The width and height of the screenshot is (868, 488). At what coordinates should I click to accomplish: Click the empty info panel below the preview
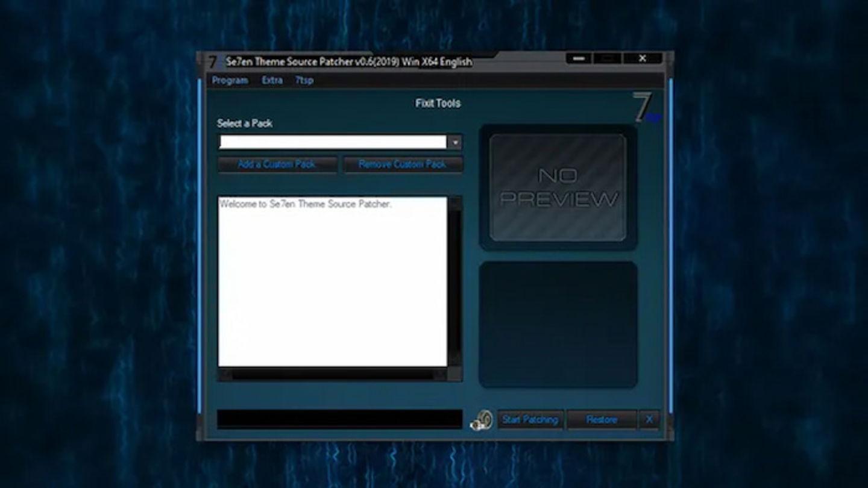coord(558,325)
